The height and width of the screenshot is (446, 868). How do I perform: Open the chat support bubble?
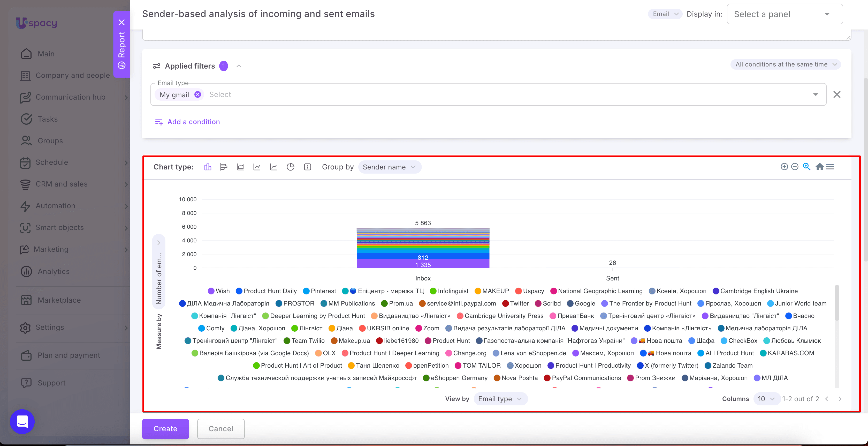coord(22,421)
